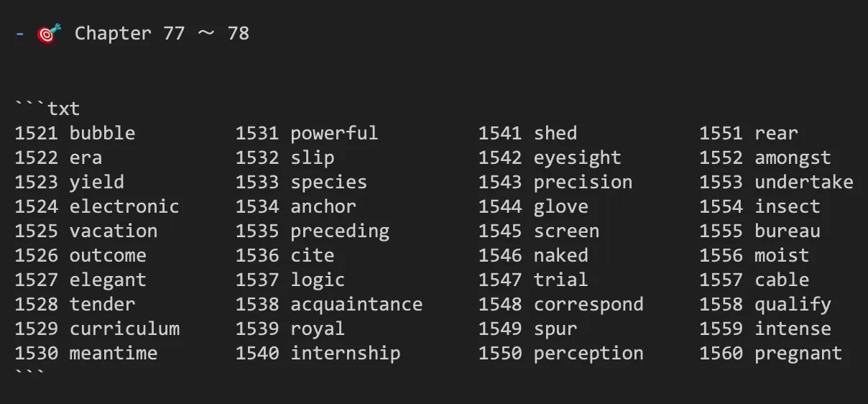Click the dart target emoji icon
This screenshot has height=404, width=868.
point(49,33)
